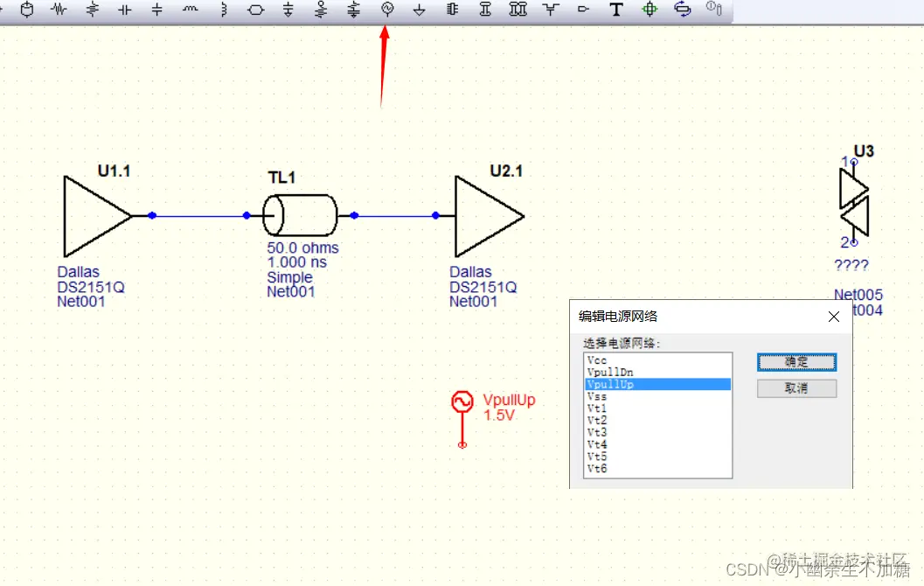Select the power supply source tool
Image resolution: width=924 pixels, height=586 pixels.
387,10
